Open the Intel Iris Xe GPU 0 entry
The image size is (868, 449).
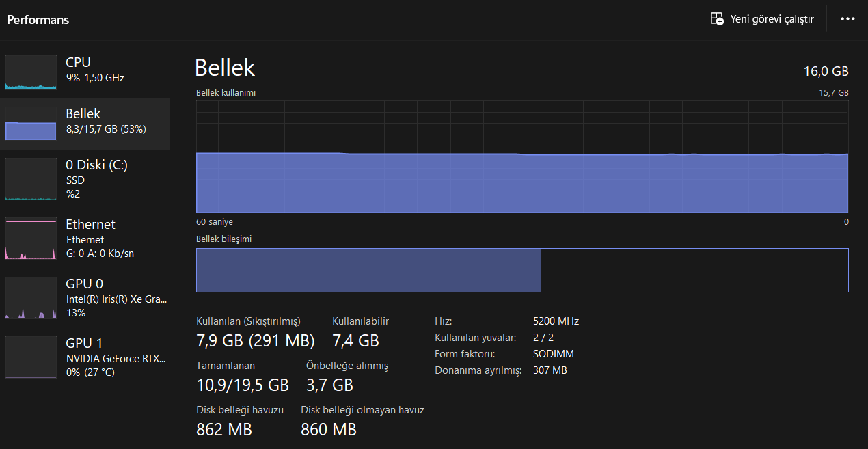point(116,299)
